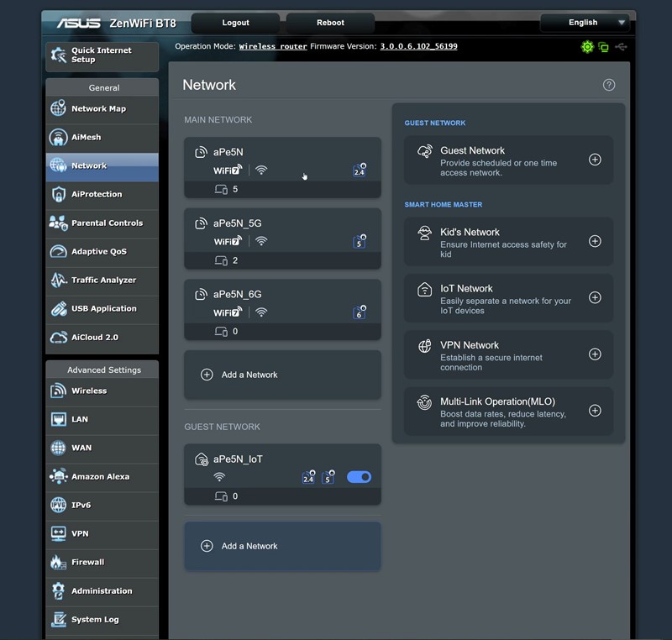Viewport: 672px width, 640px height.
Task: Disable the aPe5N_IoT guest network toggle
Action: coord(359,477)
